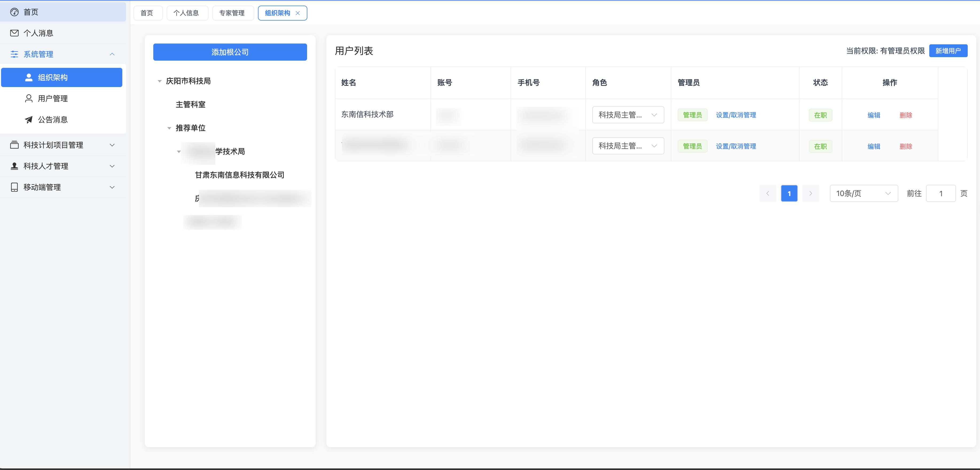Click the person icon for 科技人才管理
Screen dimensions: 980x470
(x=14, y=166)
